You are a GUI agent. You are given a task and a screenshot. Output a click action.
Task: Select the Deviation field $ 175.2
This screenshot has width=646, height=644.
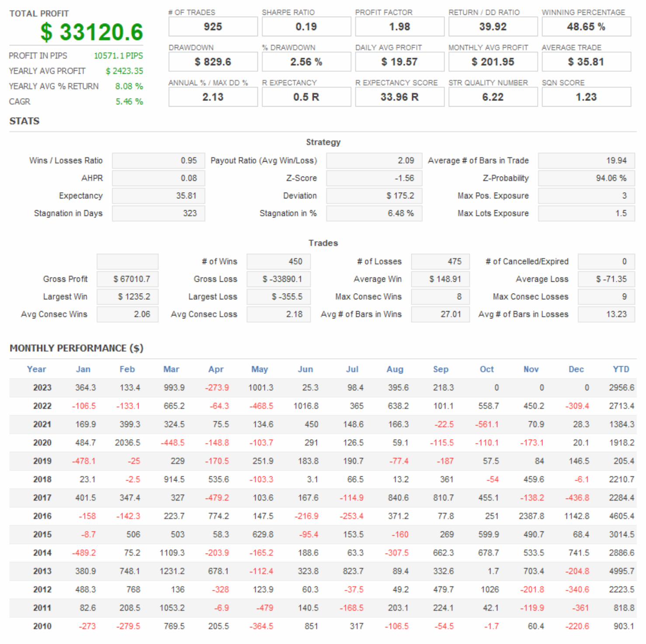374,196
